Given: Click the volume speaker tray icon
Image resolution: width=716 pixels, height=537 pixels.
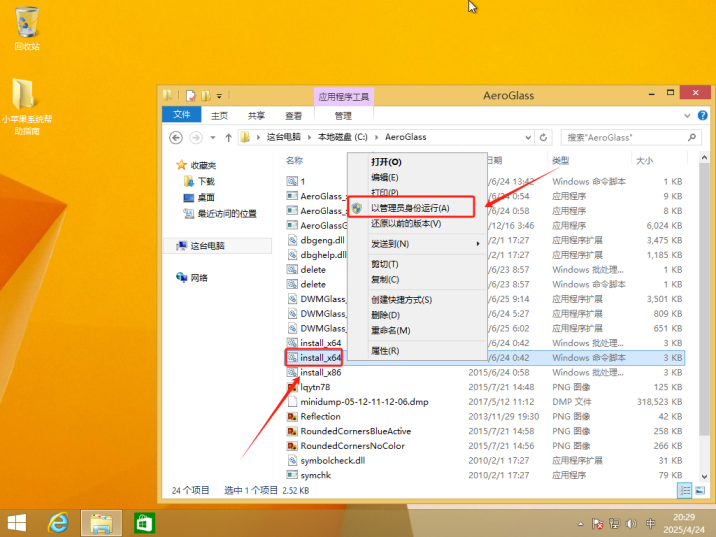Looking at the screenshot, I should point(632,524).
